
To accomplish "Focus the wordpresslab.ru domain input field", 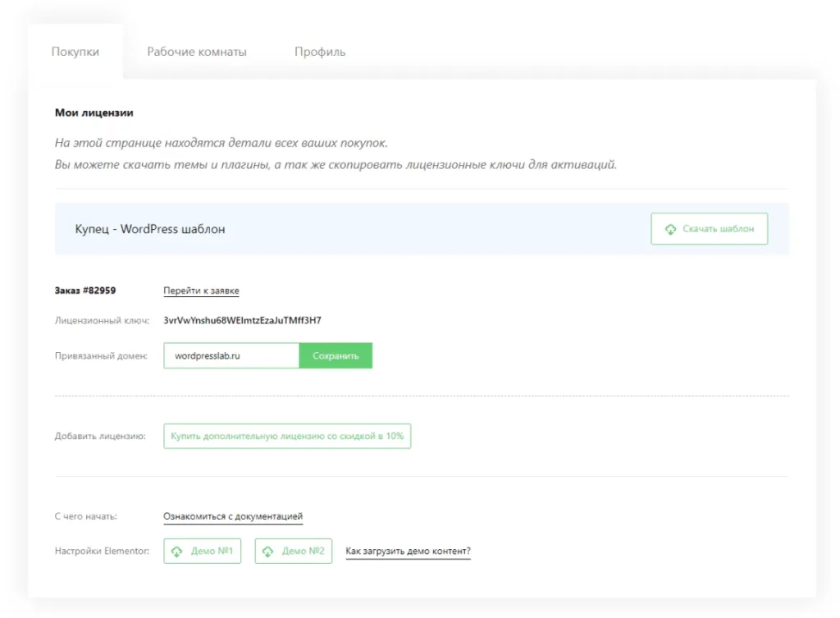I will coord(231,356).
